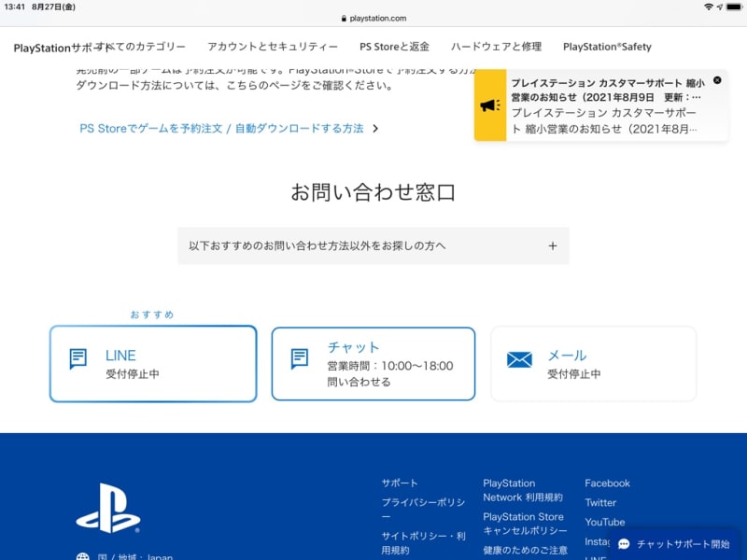The height and width of the screenshot is (560, 747).
Task: Select the メール contact card
Action: point(593,364)
